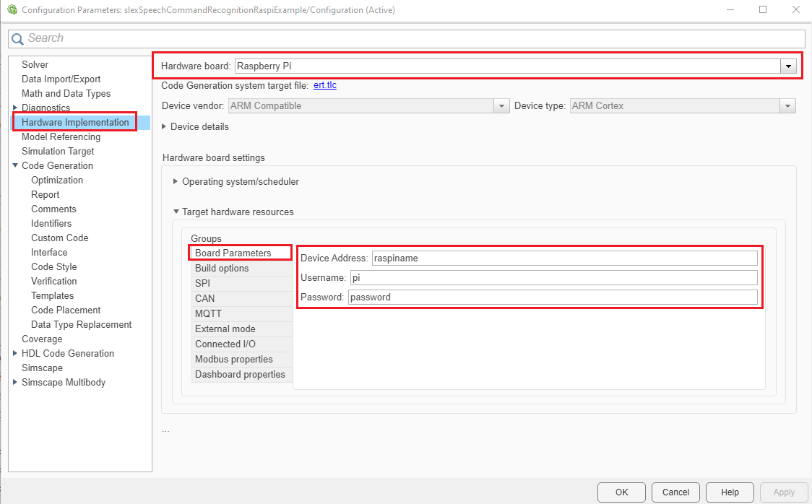Viewport: 812px width, 504px height.
Task: Open the External mode group
Action: pyautogui.click(x=225, y=329)
